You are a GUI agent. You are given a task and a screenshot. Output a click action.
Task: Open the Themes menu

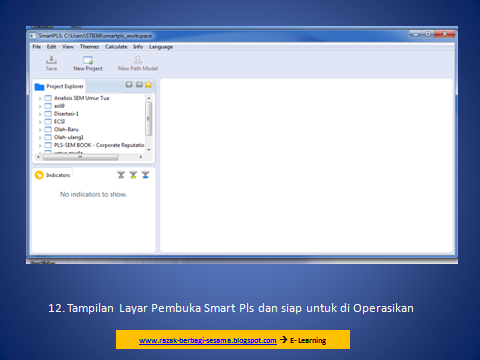[89, 47]
